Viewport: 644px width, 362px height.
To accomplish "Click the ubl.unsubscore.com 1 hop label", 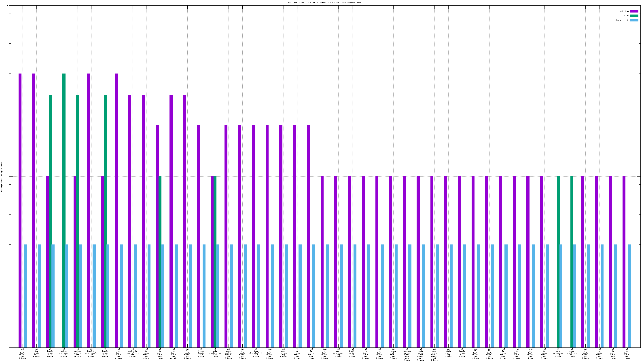I will 215,353.
